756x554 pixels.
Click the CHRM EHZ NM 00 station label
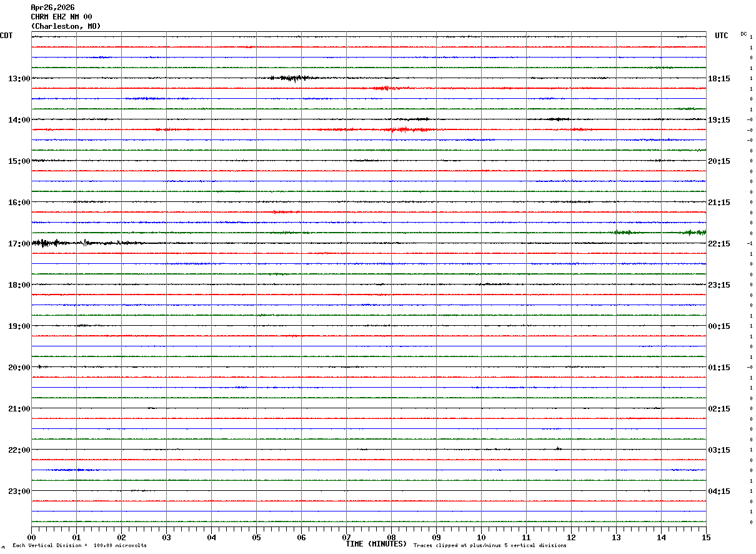tap(61, 17)
